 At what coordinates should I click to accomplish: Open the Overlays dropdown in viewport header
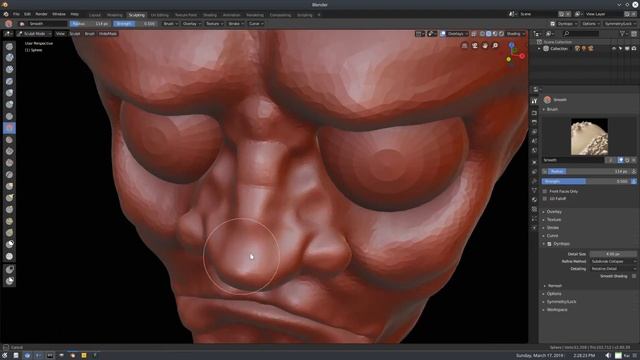[458, 34]
